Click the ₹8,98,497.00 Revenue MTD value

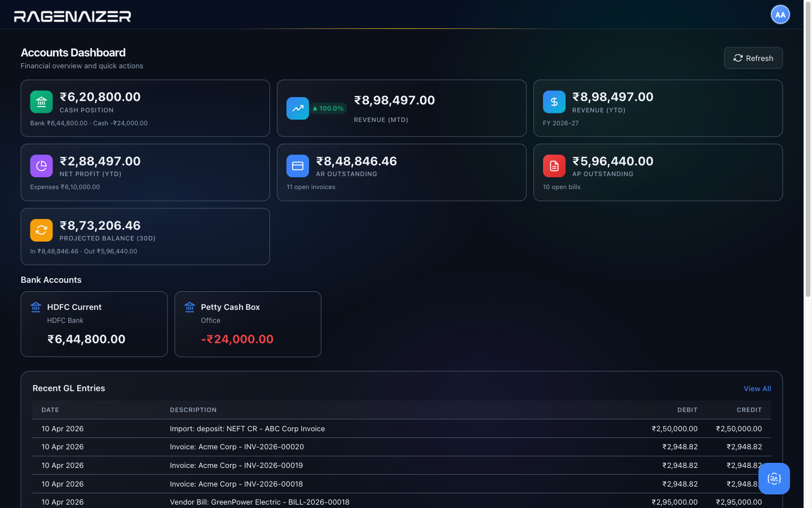pos(395,100)
